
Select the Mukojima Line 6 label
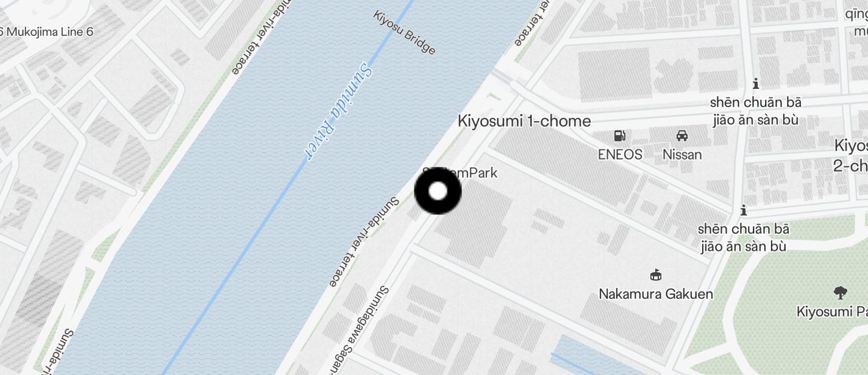(x=47, y=32)
